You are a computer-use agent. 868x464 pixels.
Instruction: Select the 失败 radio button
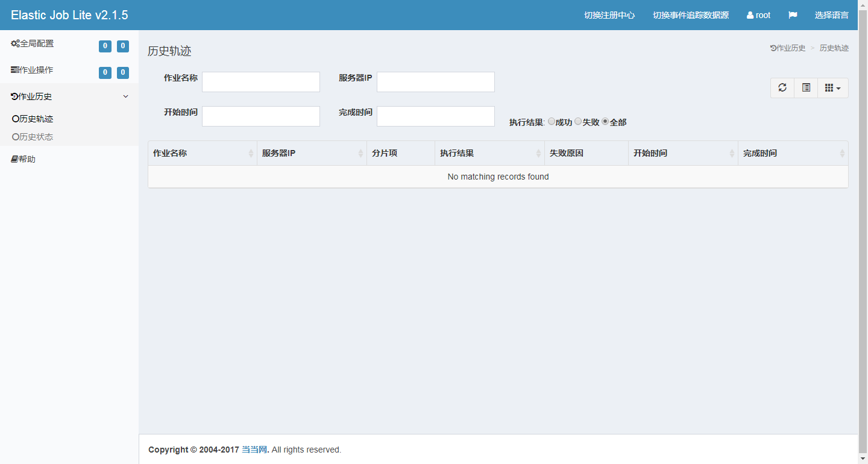click(x=578, y=122)
